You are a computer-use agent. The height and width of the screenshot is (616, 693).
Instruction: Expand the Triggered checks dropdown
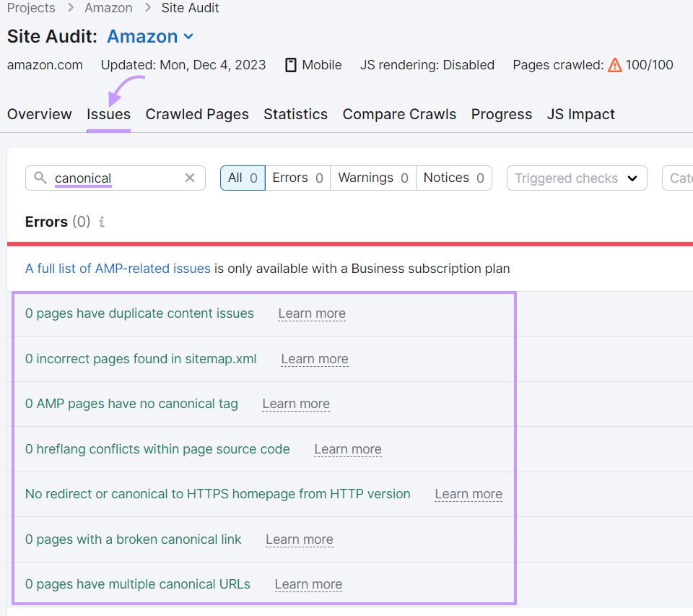coord(577,178)
